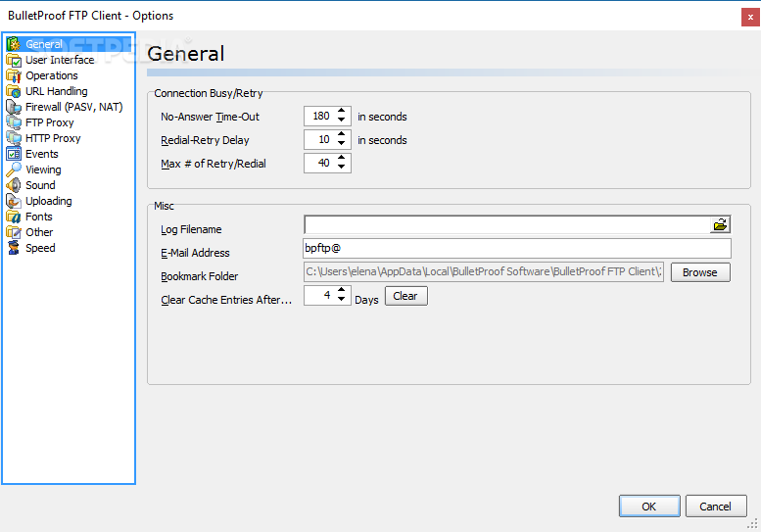Dismiss dialog with Cancel button
Viewport: 761px width, 532px height.
click(716, 507)
